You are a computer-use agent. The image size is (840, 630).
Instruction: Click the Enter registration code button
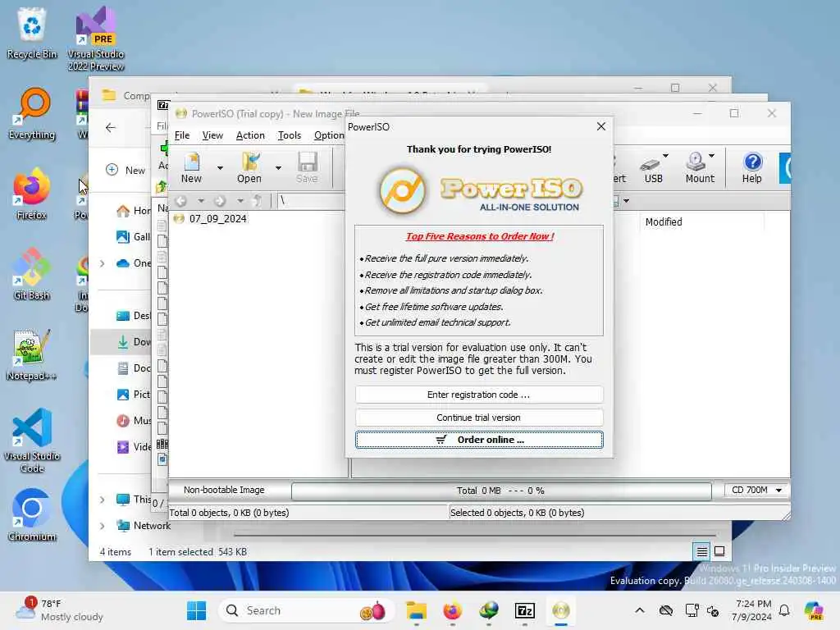(479, 395)
